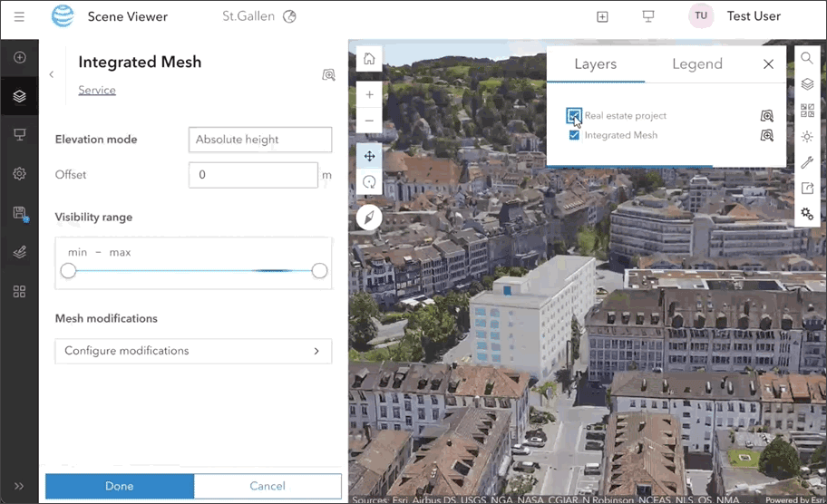Toggle Integrated Mesh layer checkbox
827x504 pixels.
574,135
